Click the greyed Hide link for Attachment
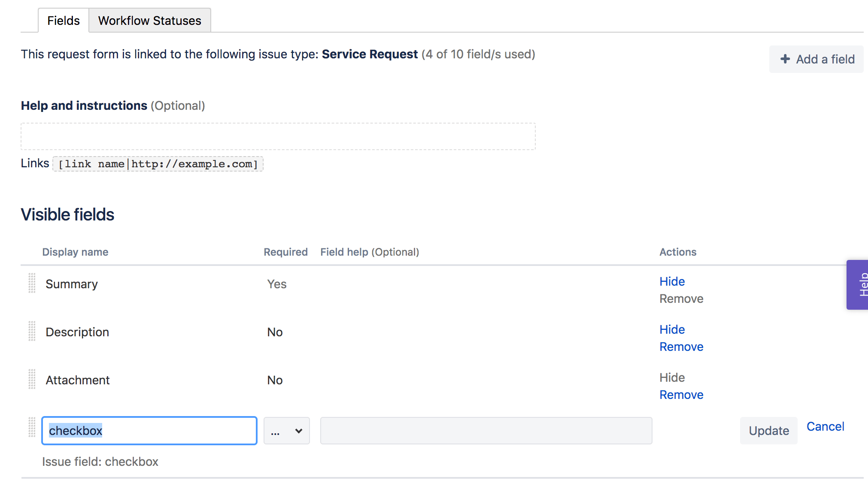Image resolution: width=868 pixels, height=483 pixels. pos(672,377)
